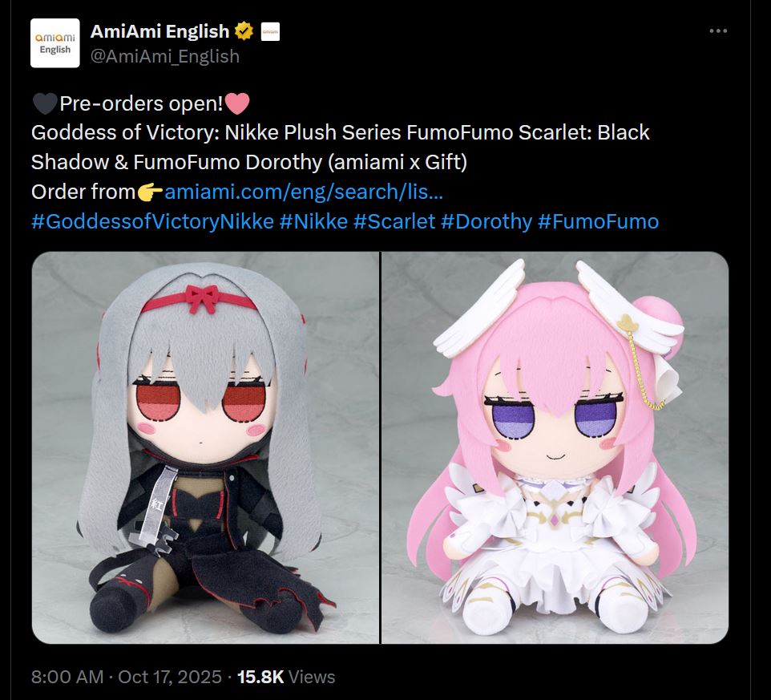Screen dimensions: 771x700
Task: Click the gold verified badge
Action: [244, 31]
